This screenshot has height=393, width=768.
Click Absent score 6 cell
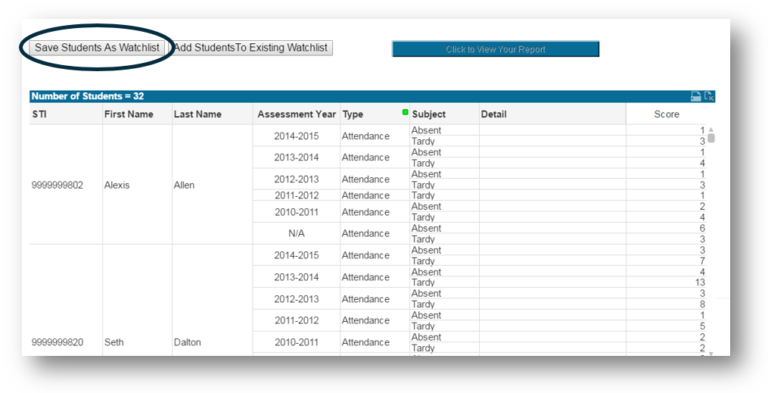pyautogui.click(x=666, y=228)
